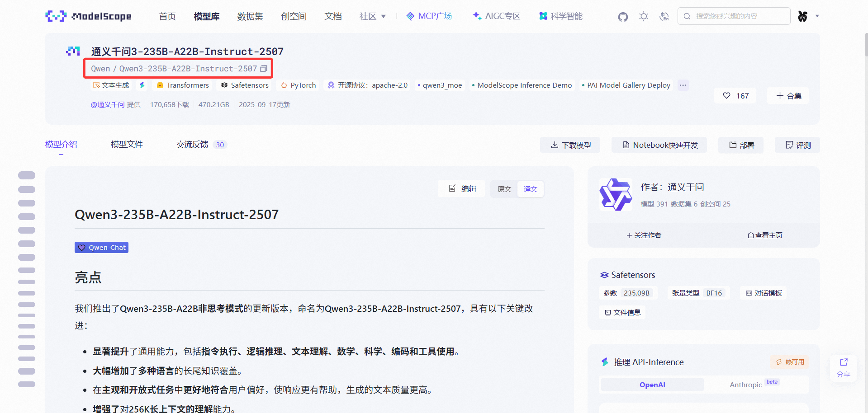This screenshot has width=868, height=413.
Task: Switch to the 模型文件 tab
Action: [127, 145]
